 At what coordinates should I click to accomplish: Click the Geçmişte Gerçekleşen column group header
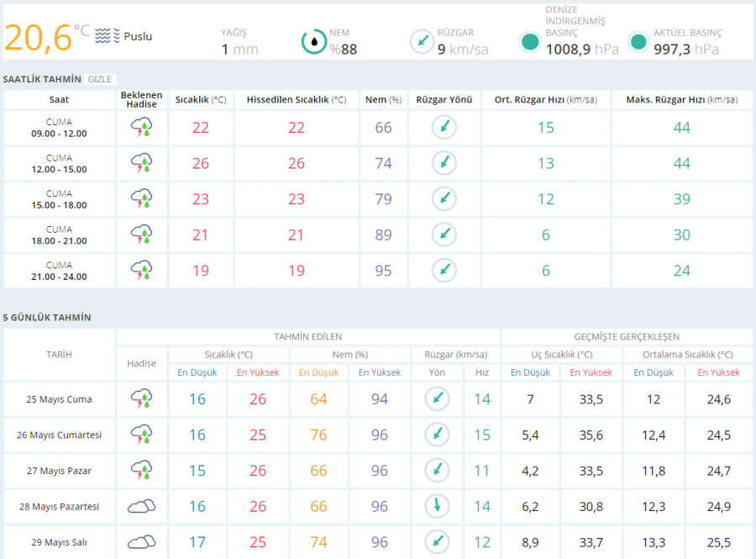[x=627, y=337]
